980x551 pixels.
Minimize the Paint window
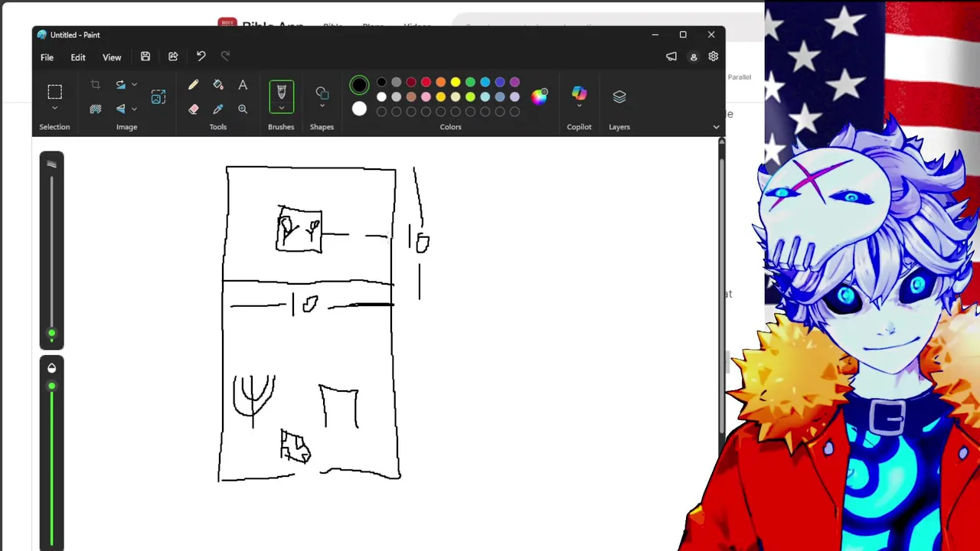[x=655, y=34]
